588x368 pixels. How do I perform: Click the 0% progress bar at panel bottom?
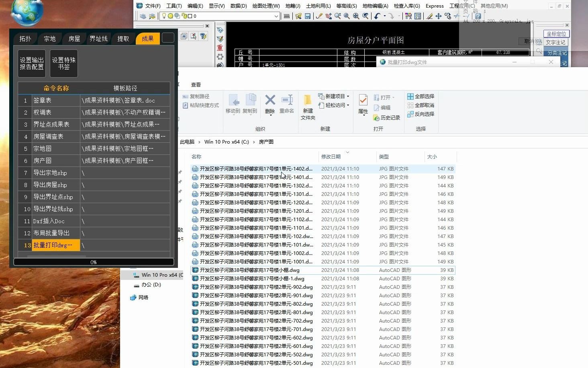94,262
